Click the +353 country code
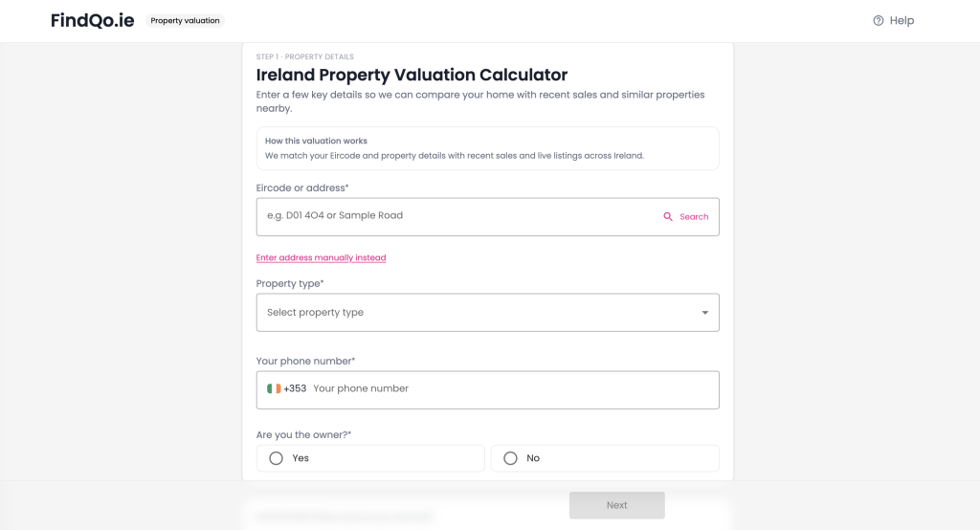Image resolution: width=980 pixels, height=530 pixels. click(x=295, y=388)
